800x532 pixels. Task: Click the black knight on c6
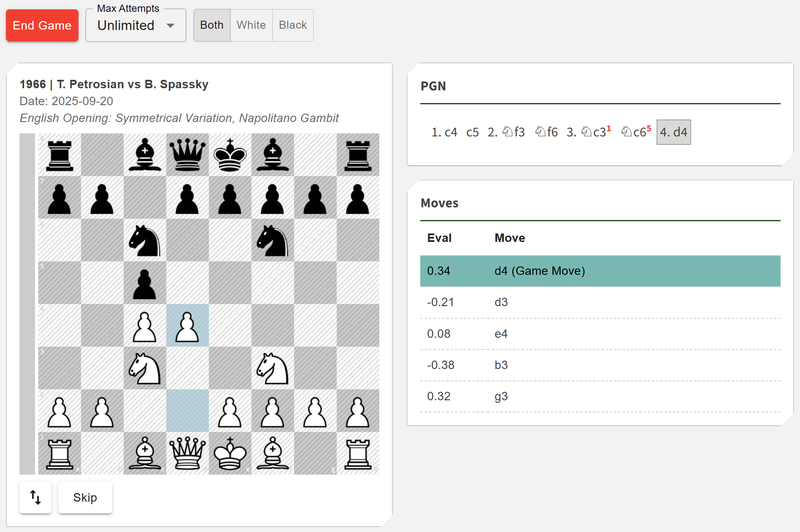144,241
